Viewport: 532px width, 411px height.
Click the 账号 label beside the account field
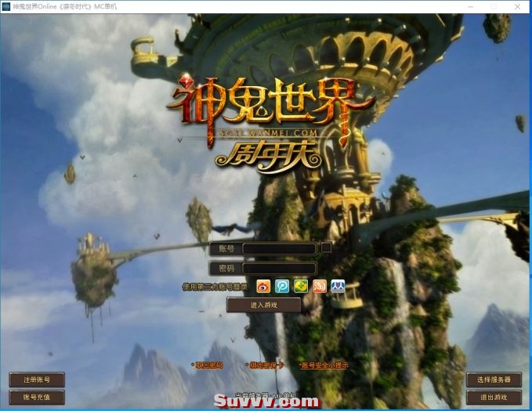pyautogui.click(x=226, y=249)
